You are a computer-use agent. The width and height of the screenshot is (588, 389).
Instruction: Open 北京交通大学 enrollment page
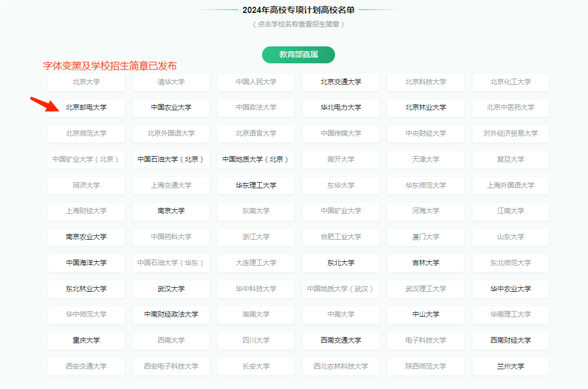point(341,82)
